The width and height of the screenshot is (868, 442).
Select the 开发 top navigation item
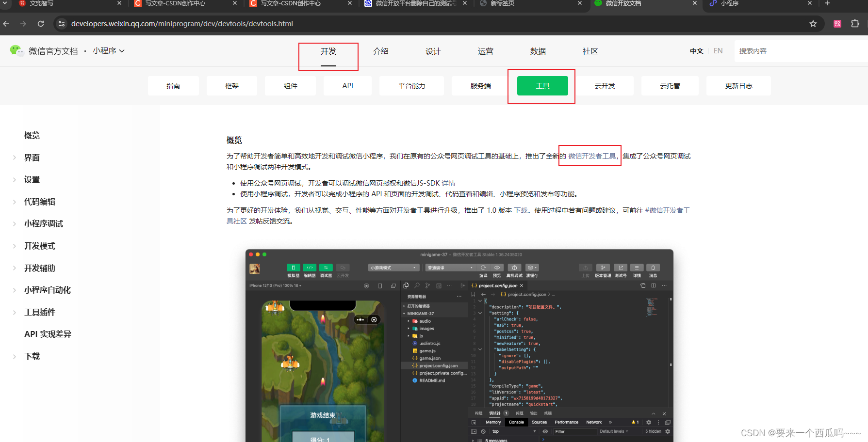click(328, 51)
